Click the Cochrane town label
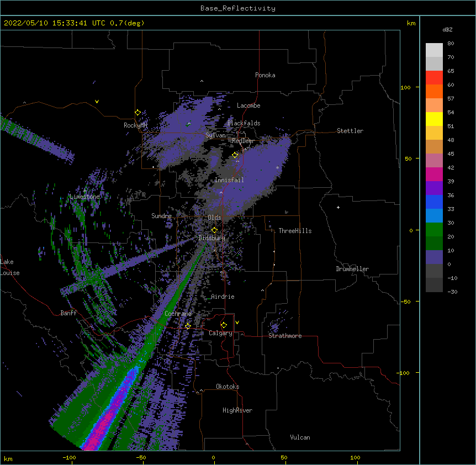This screenshot has height=465, width=476. [178, 314]
